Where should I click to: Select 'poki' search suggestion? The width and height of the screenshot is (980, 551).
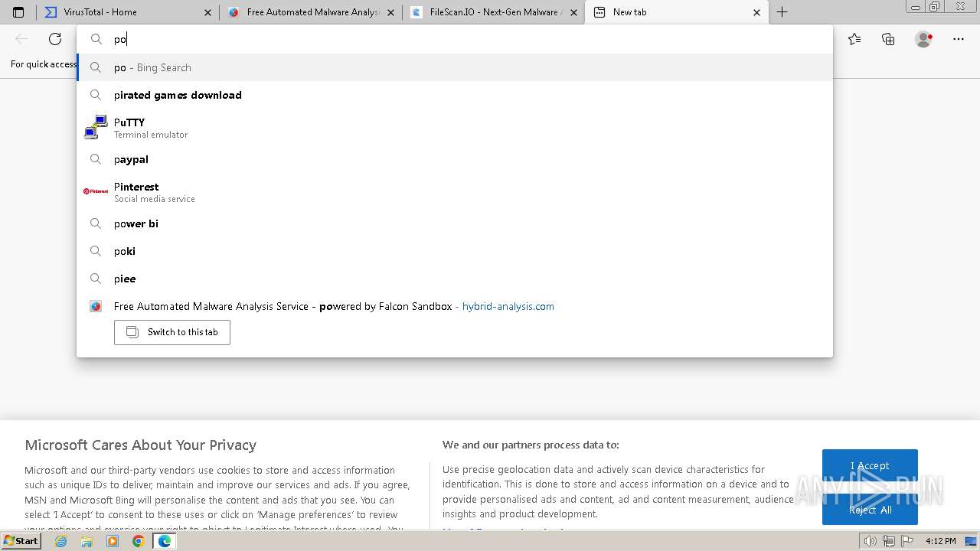pyautogui.click(x=455, y=251)
